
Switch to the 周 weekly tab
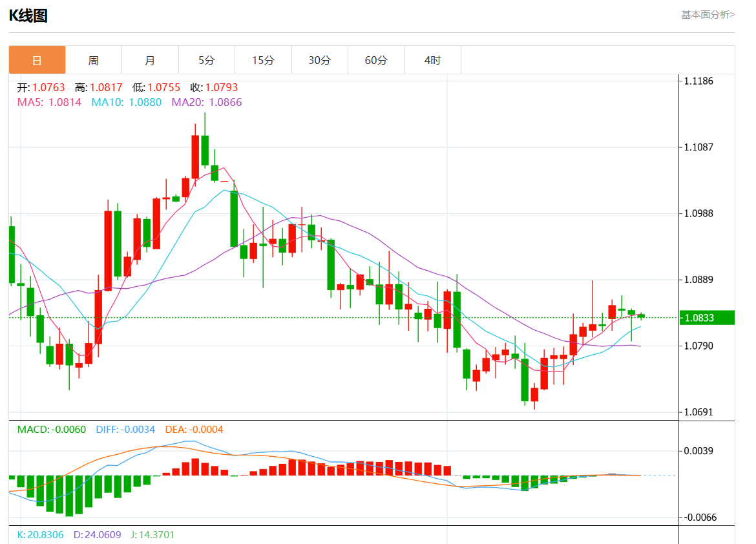pyautogui.click(x=94, y=60)
